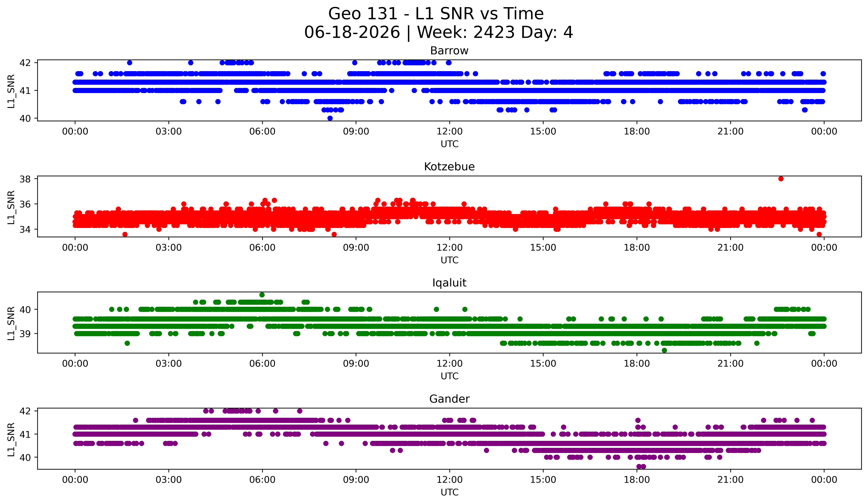The width and height of the screenshot is (868, 504).
Task: Select the red outlier point at 38 in Kotzebue
Action: point(781,178)
